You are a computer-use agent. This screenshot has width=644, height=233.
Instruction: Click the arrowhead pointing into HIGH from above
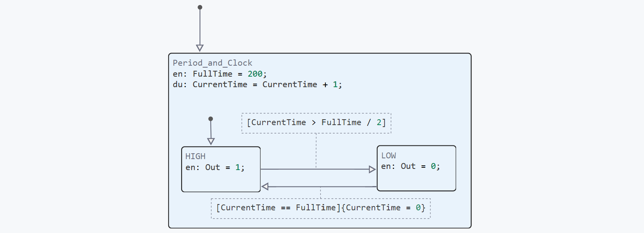211,141
